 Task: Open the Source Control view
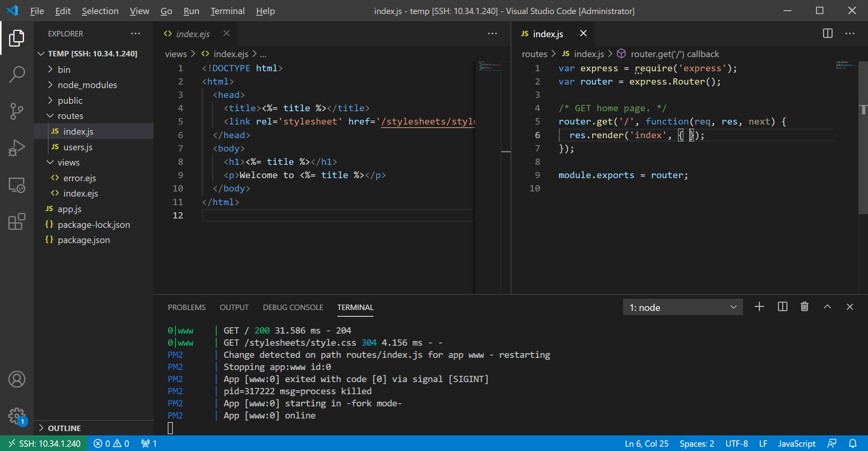click(16, 111)
